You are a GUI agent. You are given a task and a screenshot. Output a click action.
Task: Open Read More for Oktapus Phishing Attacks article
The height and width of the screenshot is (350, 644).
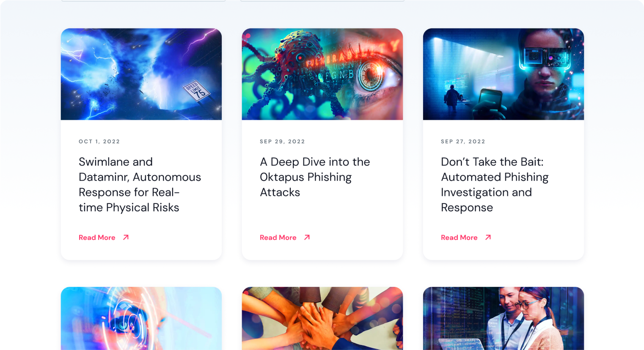click(x=278, y=237)
